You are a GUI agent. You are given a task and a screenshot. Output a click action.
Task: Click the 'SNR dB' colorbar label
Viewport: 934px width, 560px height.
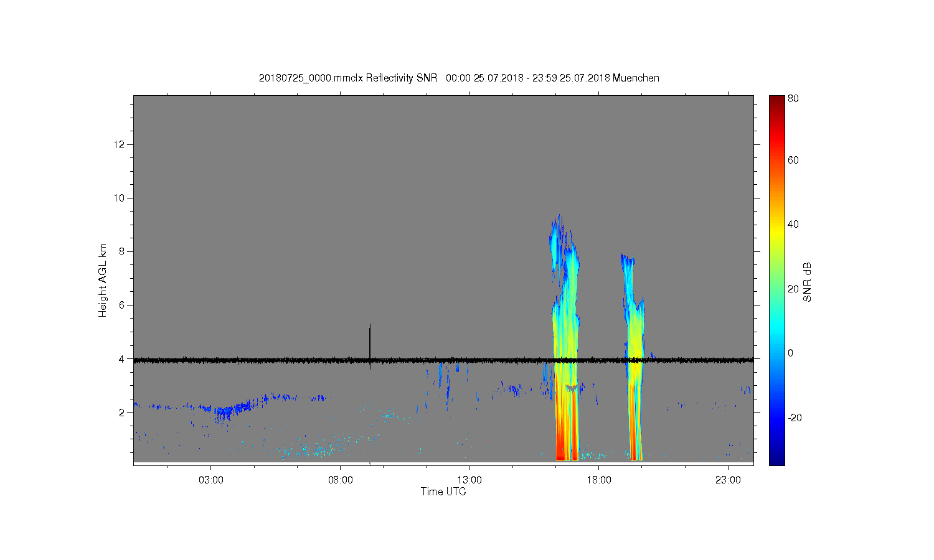[x=808, y=282]
